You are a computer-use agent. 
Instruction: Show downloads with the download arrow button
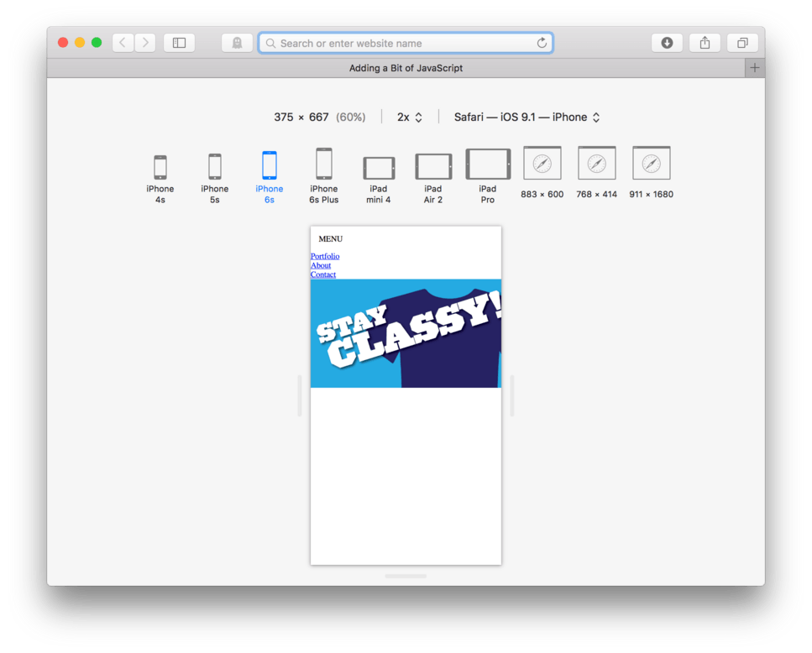(667, 43)
